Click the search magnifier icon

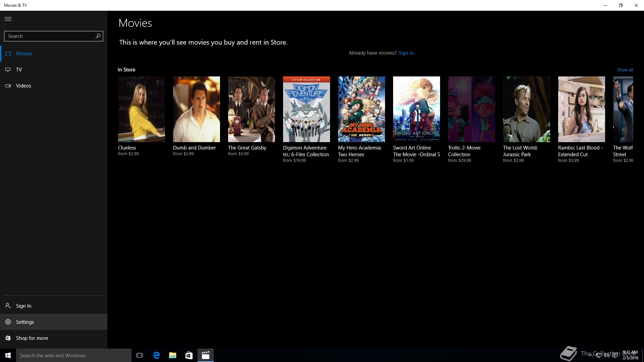98,36
